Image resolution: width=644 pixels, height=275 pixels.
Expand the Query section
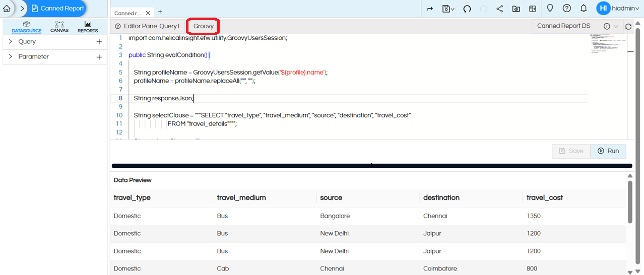pyautogui.click(x=10, y=42)
